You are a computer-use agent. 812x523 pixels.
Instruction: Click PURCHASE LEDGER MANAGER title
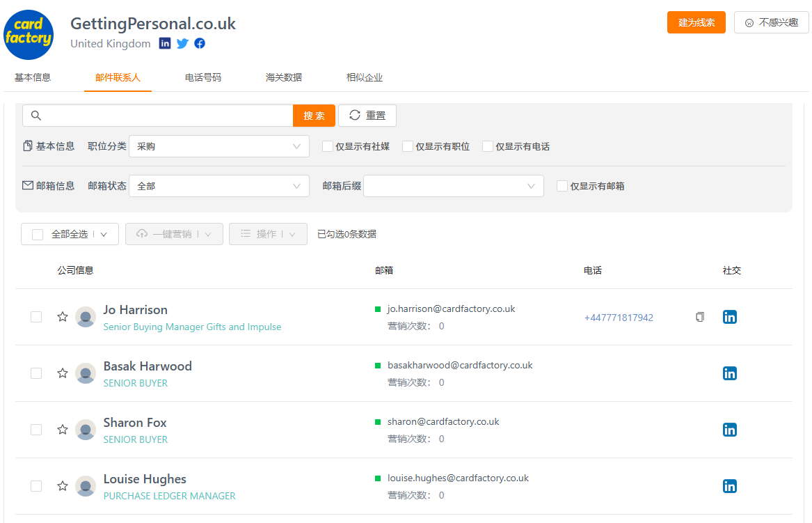tap(169, 496)
